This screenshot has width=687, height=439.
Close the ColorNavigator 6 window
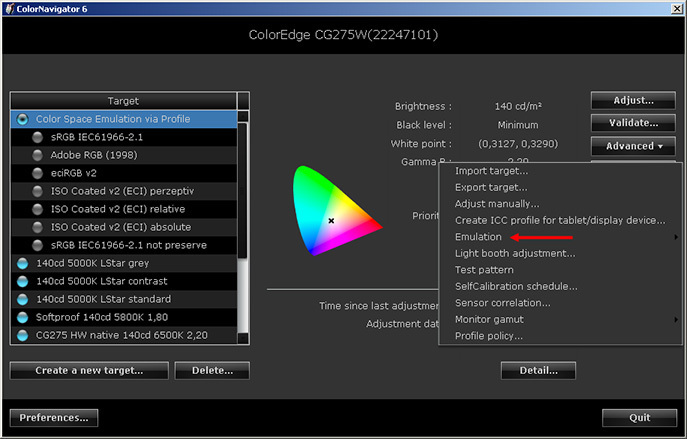coord(676,9)
